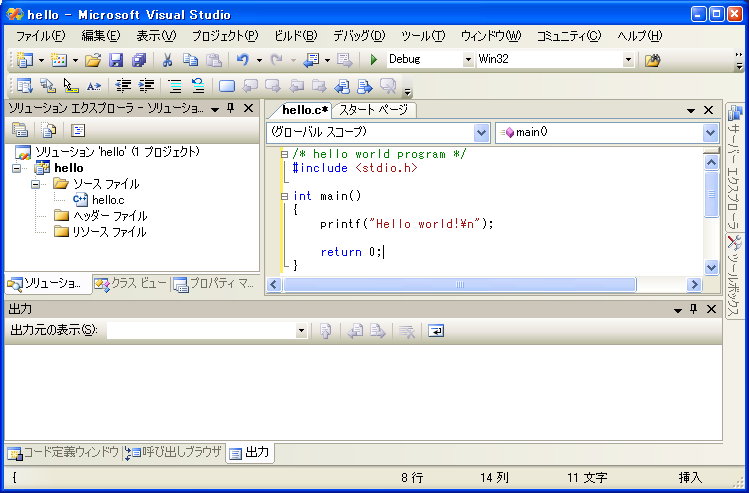749x493 pixels.
Task: Click the Redo arrow icon
Action: pos(276,60)
